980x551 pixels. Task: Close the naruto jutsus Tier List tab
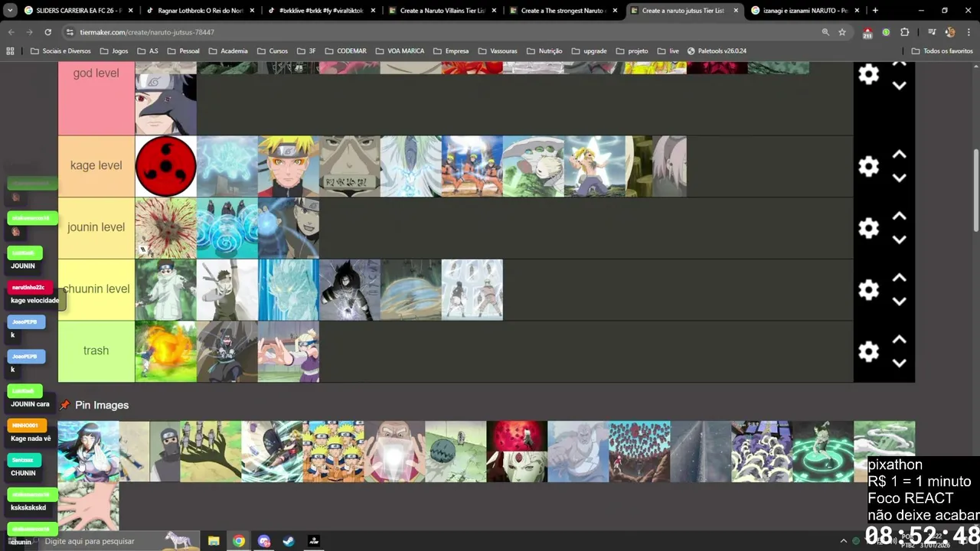click(x=736, y=11)
